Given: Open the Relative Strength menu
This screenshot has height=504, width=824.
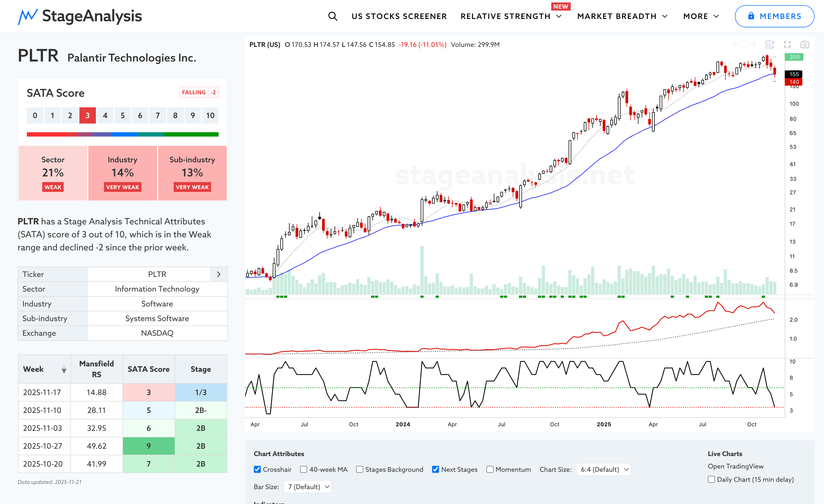Looking at the screenshot, I should [x=511, y=16].
